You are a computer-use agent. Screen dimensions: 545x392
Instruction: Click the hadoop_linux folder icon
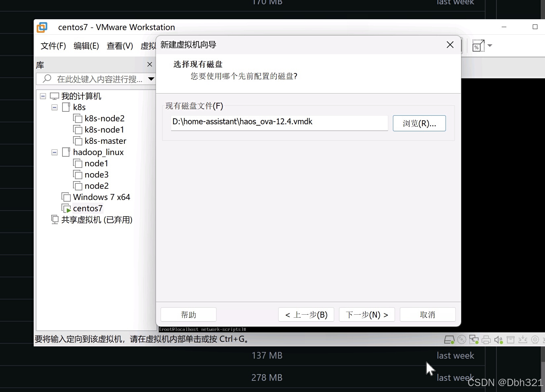[66, 152]
